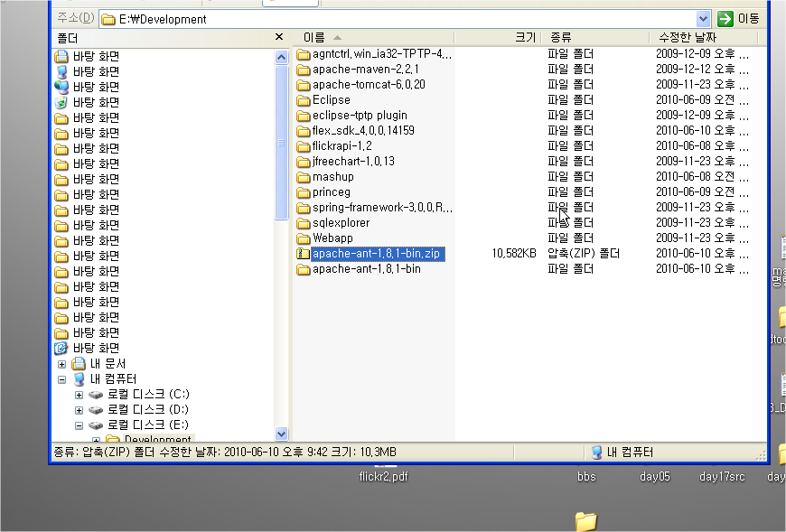The height and width of the screenshot is (532, 786).
Task: Click the folder tree scrollbar thumb
Action: (282, 143)
